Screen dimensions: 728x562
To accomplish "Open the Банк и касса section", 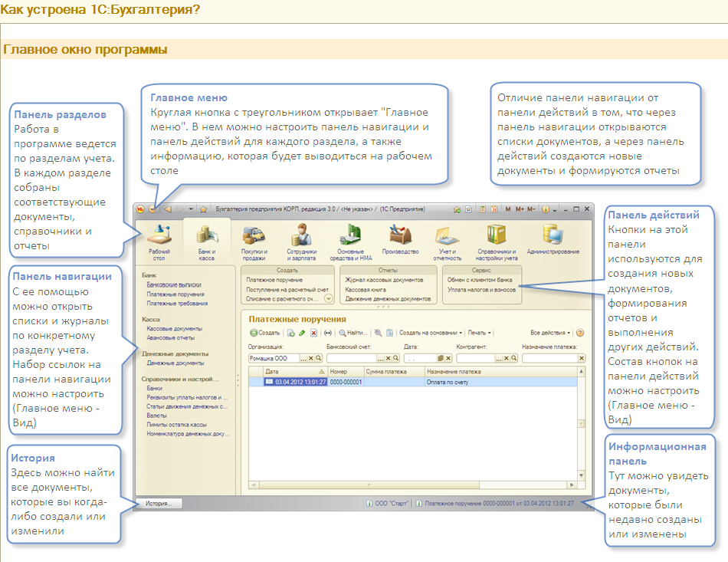I will (207, 242).
